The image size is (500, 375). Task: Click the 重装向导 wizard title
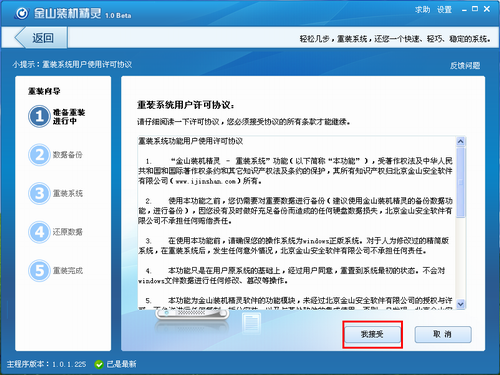point(44,91)
